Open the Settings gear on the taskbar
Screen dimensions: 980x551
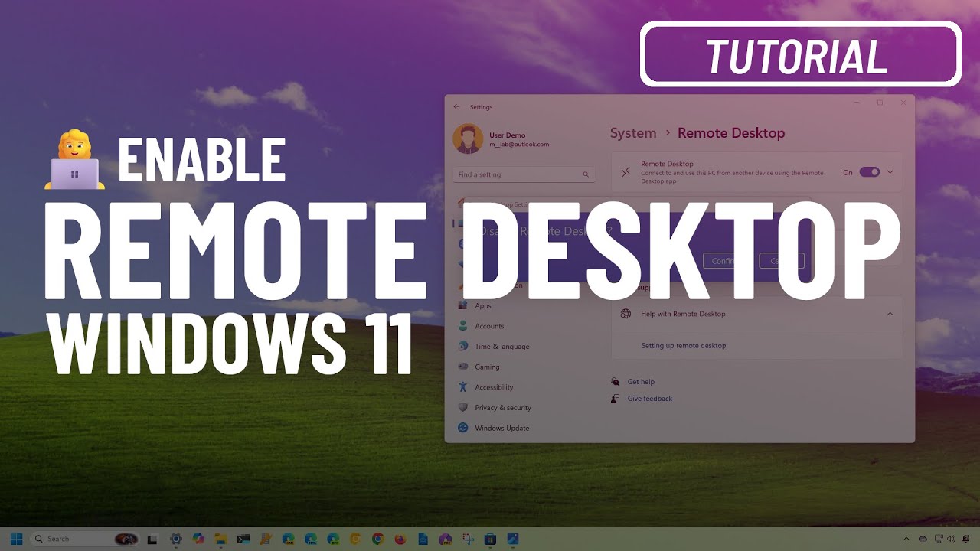coord(175,539)
